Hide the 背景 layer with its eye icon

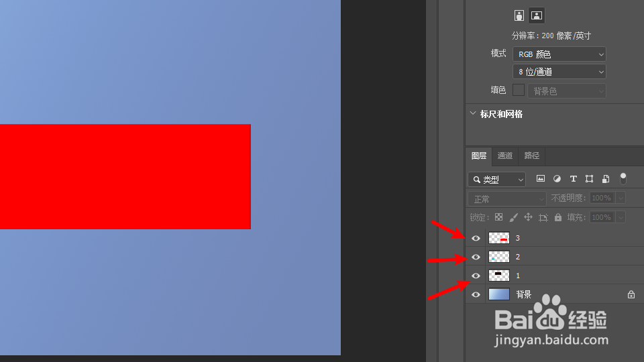click(x=476, y=295)
